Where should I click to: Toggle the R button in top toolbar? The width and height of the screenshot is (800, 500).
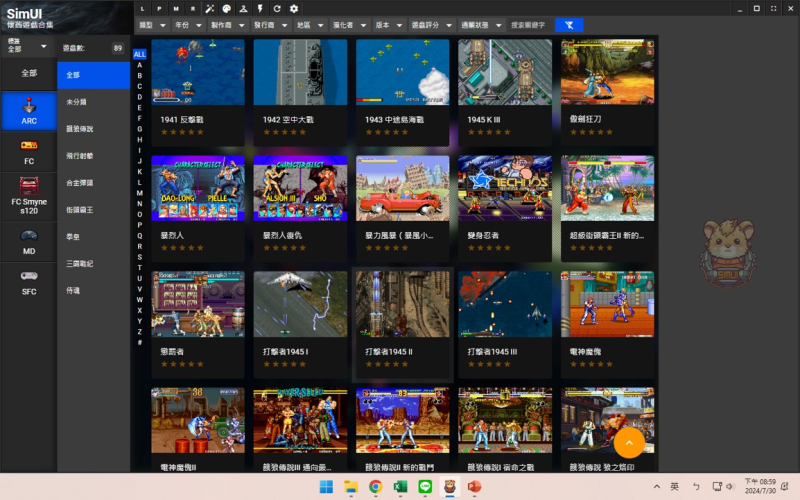[193, 9]
